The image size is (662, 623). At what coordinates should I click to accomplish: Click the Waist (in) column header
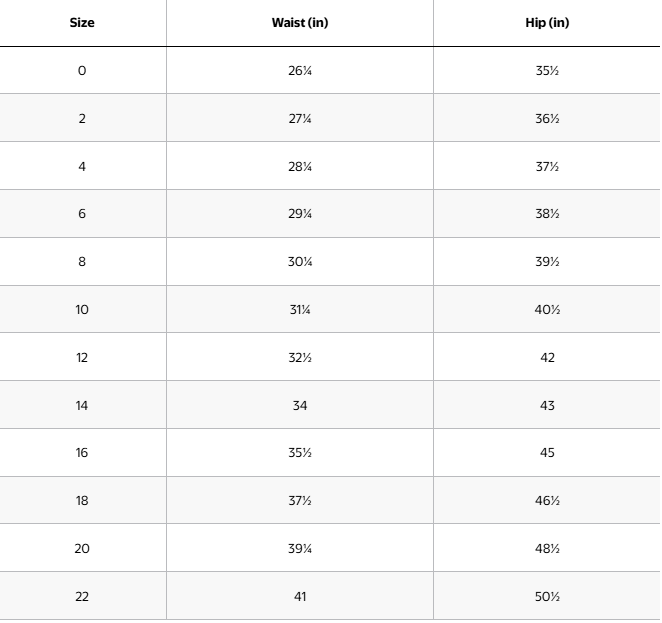coord(300,23)
